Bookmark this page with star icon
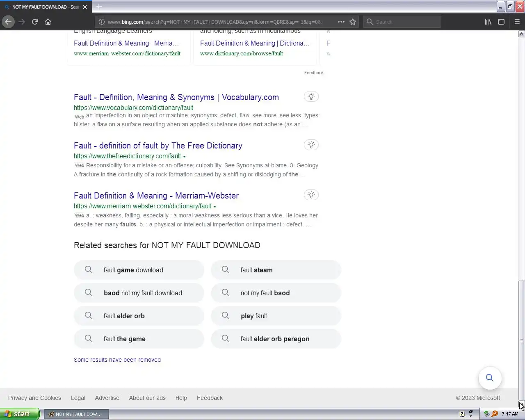Screen dimensions: 525x420 (353, 22)
